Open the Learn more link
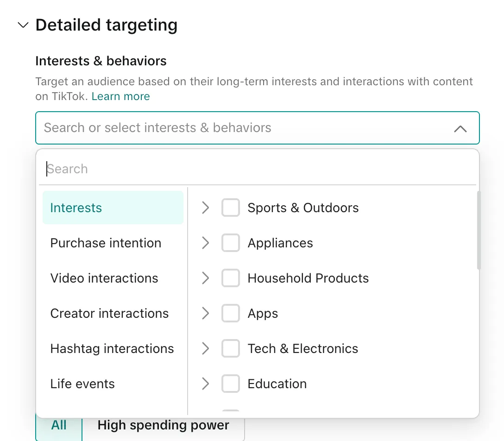The height and width of the screenshot is (441, 504). click(x=120, y=96)
